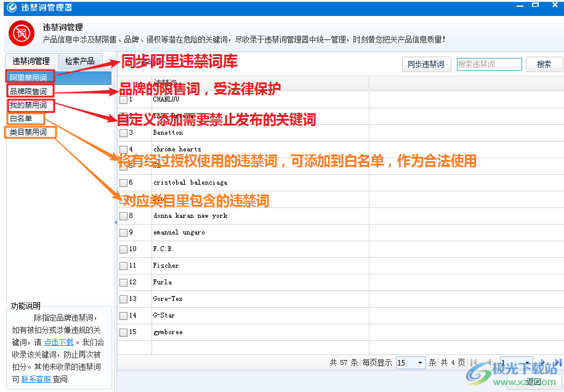564x392 pixels.
Task: Click the 共 4 页 page count text
Action: [x=453, y=362]
